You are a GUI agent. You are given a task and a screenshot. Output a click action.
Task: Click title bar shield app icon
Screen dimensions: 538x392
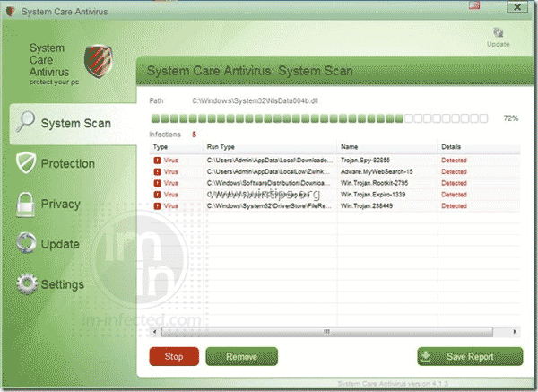pos(10,12)
